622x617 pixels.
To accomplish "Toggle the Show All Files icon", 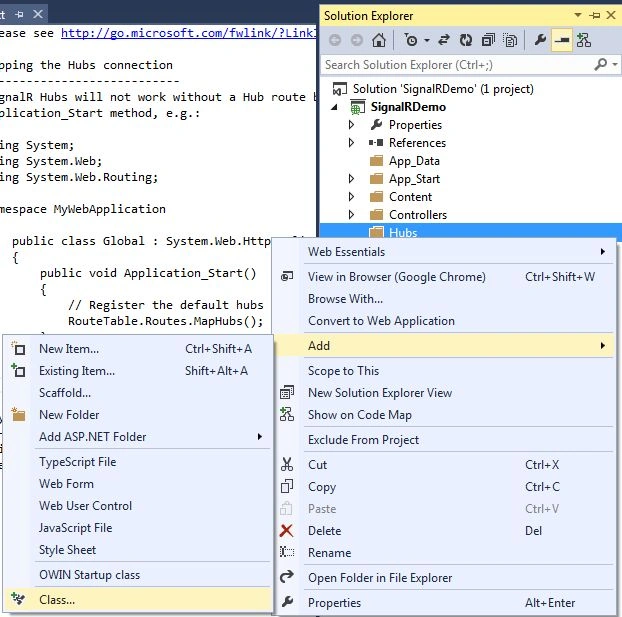I will (510, 40).
